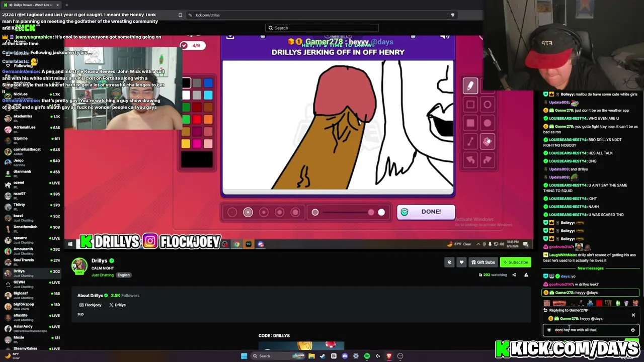Toggle the game sound speaker icon
This screenshot has height=362, width=644.
[445, 36]
